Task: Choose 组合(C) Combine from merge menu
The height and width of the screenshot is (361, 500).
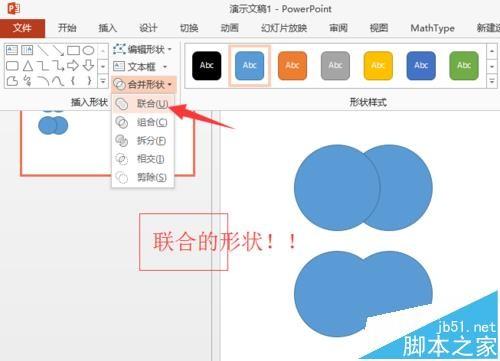Action: 143,123
